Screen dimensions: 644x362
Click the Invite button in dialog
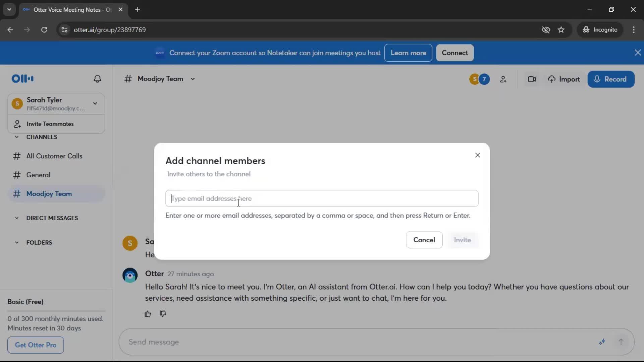(x=462, y=240)
